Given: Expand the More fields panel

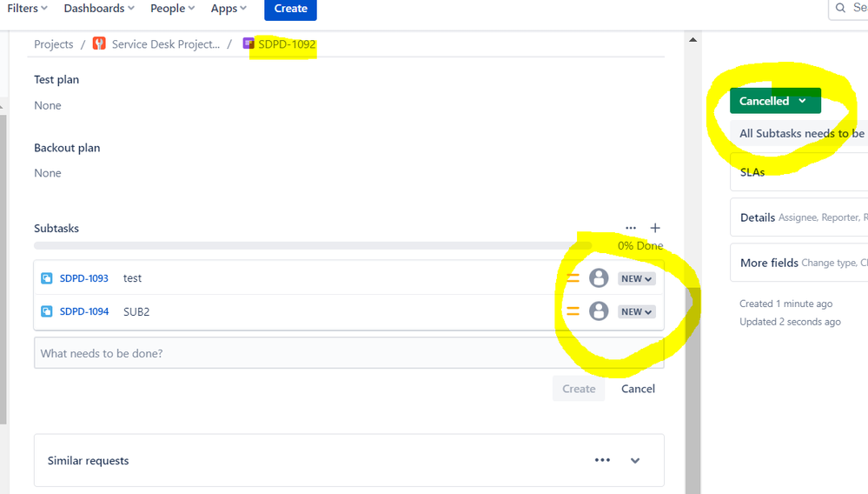Looking at the screenshot, I should 798,263.
